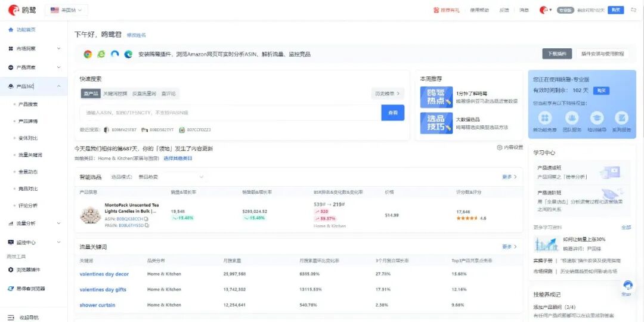The width and height of the screenshot is (644, 322).
Task: Expand the 市场洞察 sidebar menu
Action: pos(33,48)
